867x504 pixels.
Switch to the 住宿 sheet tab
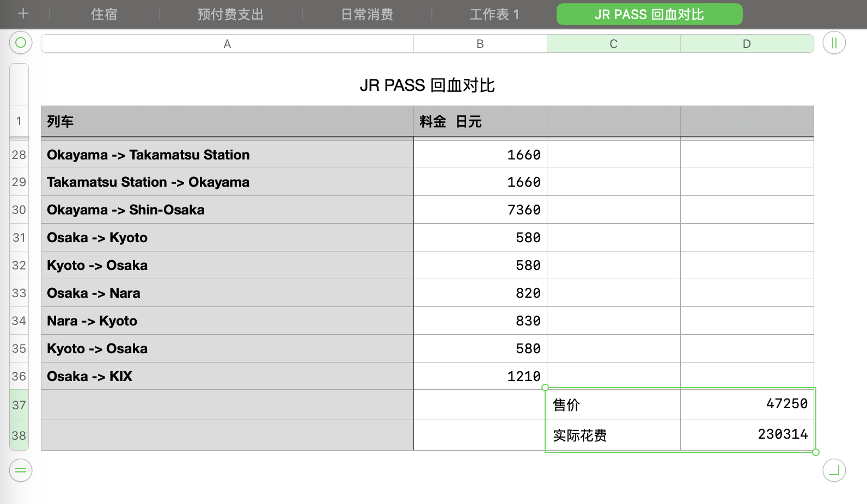pyautogui.click(x=104, y=14)
